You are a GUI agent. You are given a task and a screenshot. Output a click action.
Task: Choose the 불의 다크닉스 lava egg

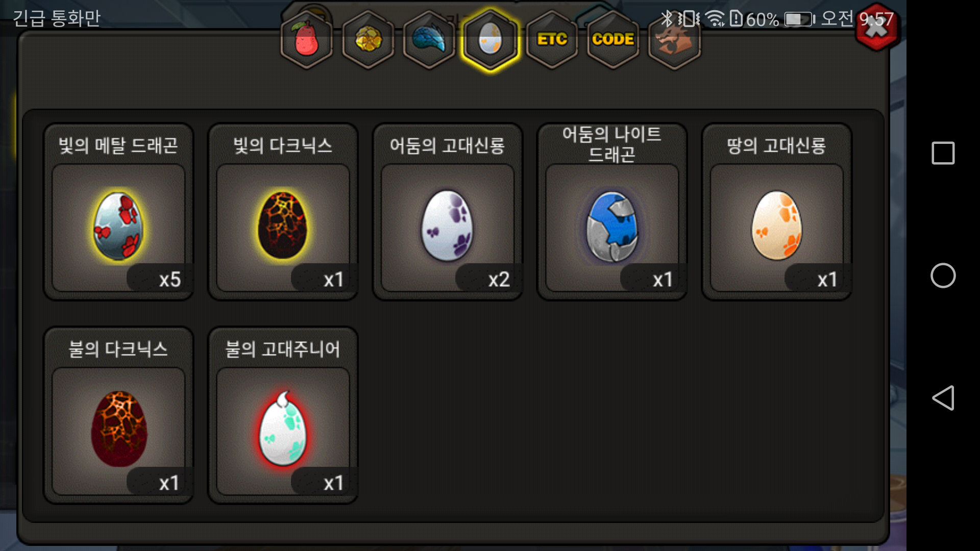[x=118, y=415]
